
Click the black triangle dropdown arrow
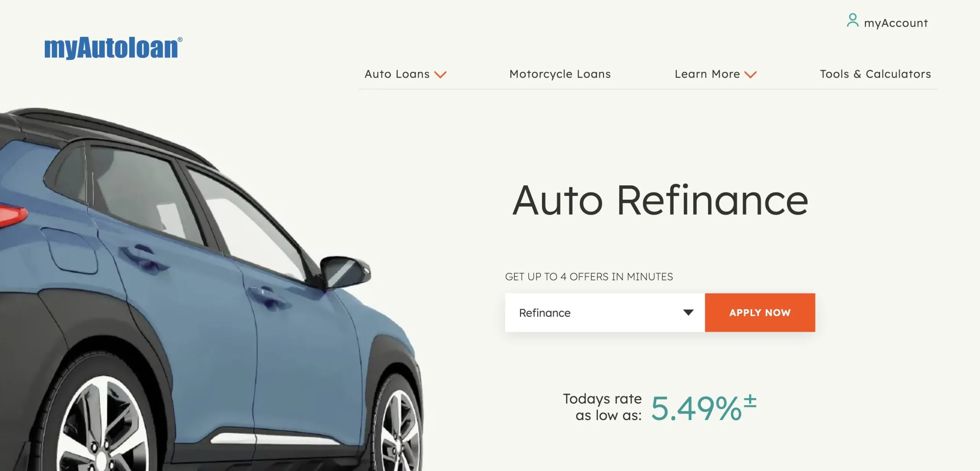pos(688,313)
